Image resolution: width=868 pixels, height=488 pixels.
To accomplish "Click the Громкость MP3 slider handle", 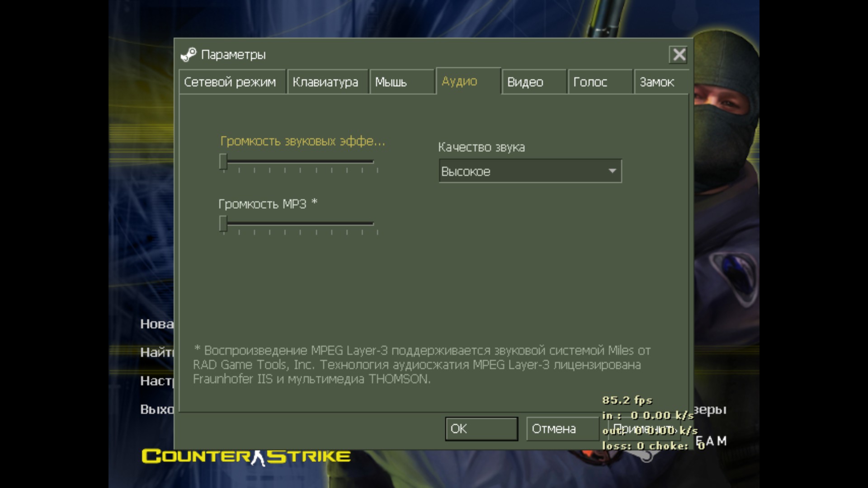I will [223, 224].
